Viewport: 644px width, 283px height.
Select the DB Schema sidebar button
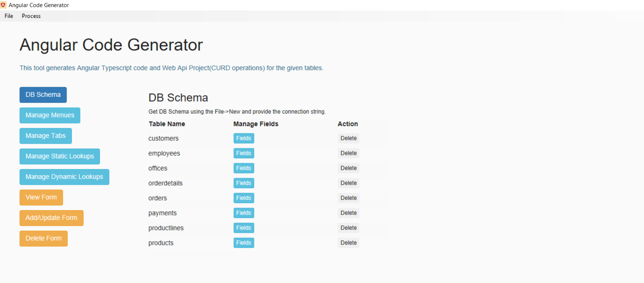point(43,95)
